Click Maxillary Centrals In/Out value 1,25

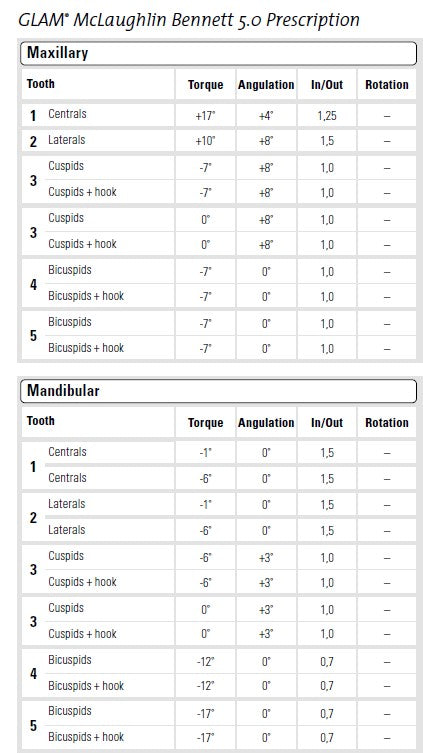[327, 116]
